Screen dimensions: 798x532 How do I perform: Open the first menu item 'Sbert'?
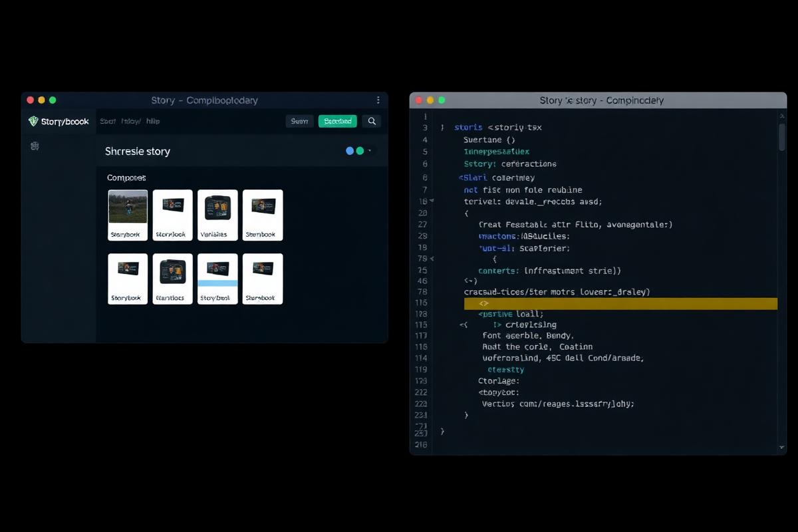click(108, 121)
